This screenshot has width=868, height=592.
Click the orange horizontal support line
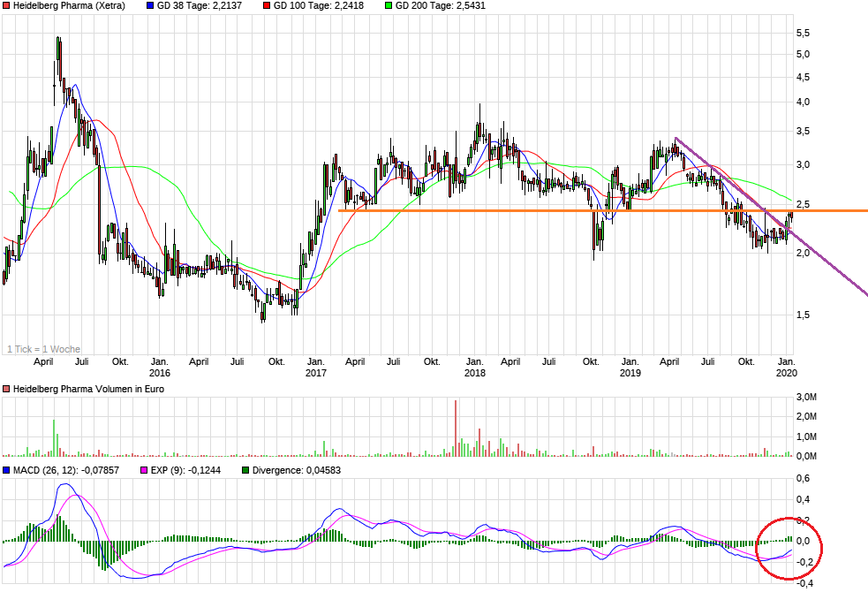(530, 210)
